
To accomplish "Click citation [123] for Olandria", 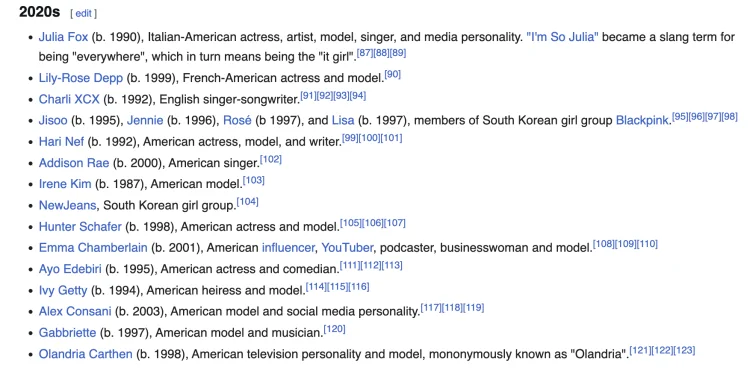I will click(x=684, y=350).
